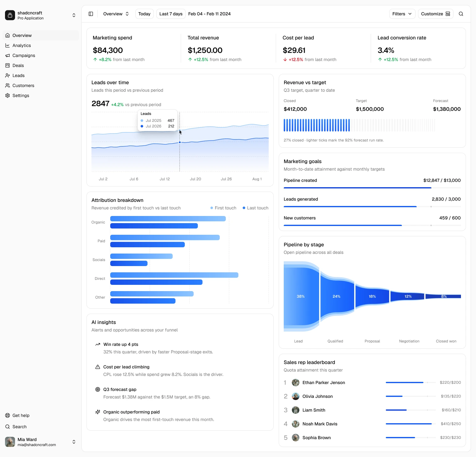Click the $84,300 marketing spend value
476x457 pixels.
coord(108,50)
